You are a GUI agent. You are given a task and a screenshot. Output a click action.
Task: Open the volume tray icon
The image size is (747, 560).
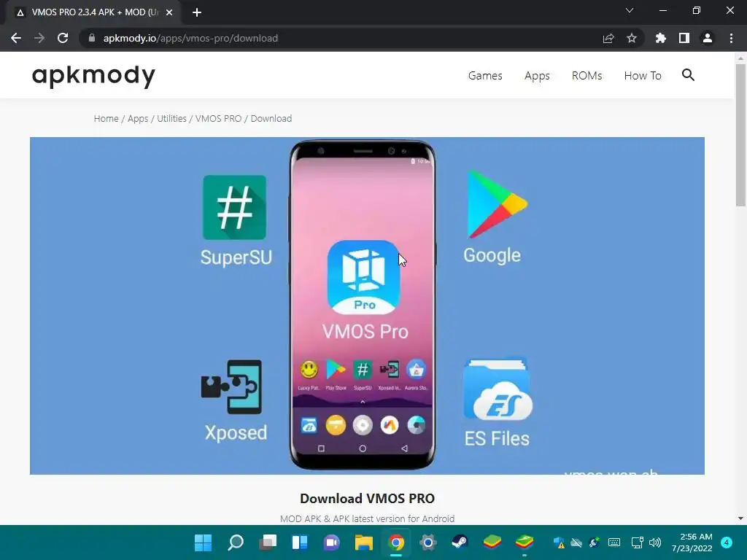click(x=655, y=542)
